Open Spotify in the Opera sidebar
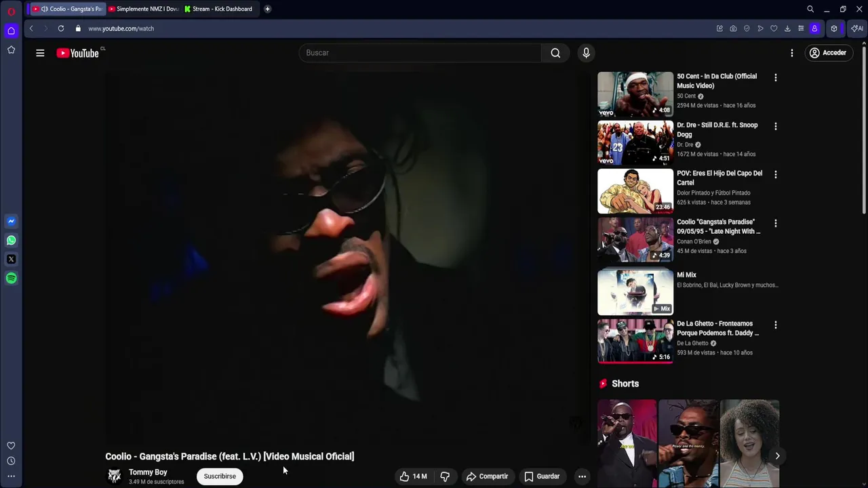Image resolution: width=868 pixels, height=488 pixels. click(11, 278)
